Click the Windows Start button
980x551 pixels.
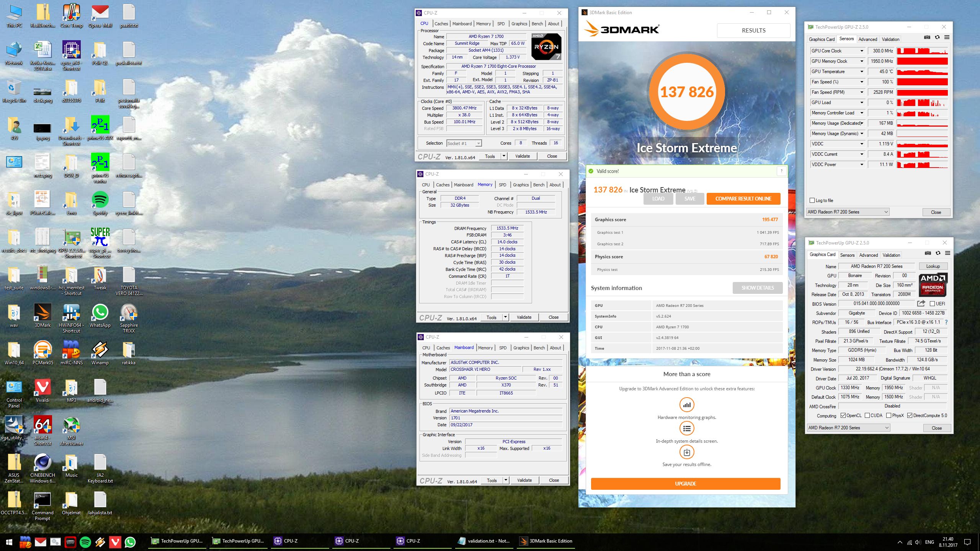(9, 542)
